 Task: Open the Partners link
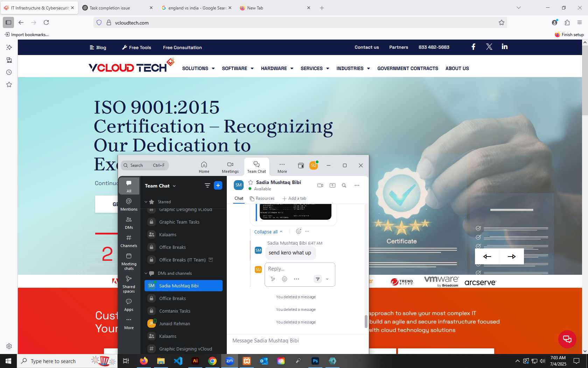(x=399, y=47)
